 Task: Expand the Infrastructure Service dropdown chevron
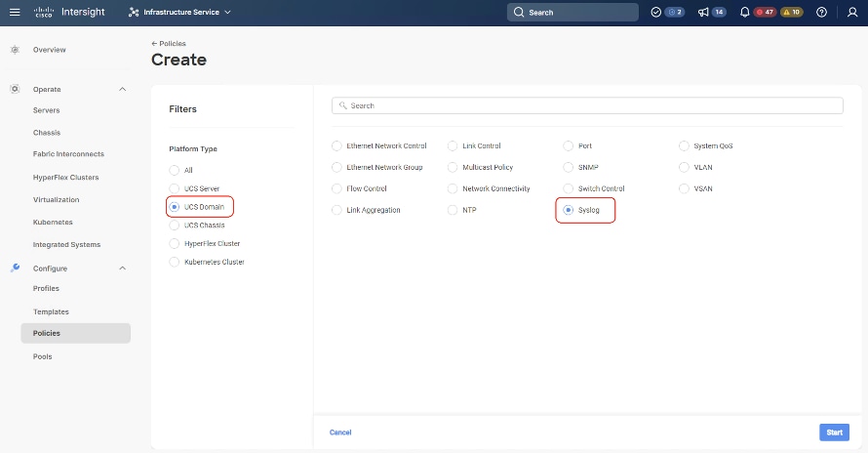227,12
